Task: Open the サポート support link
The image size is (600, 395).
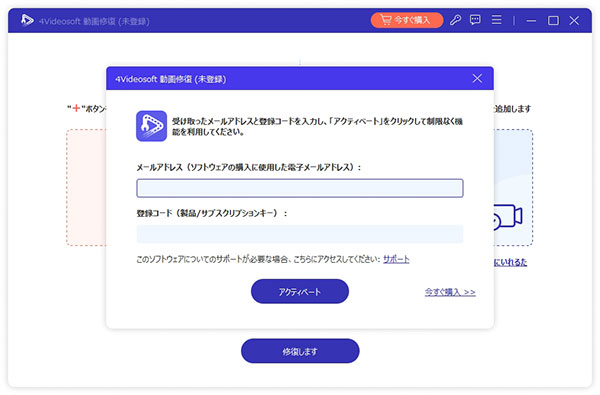Action: point(396,259)
